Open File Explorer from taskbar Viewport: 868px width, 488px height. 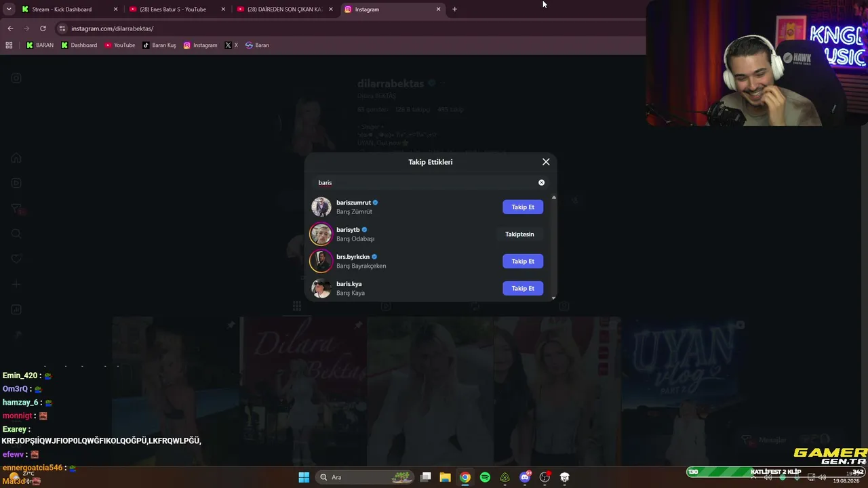pos(446,477)
